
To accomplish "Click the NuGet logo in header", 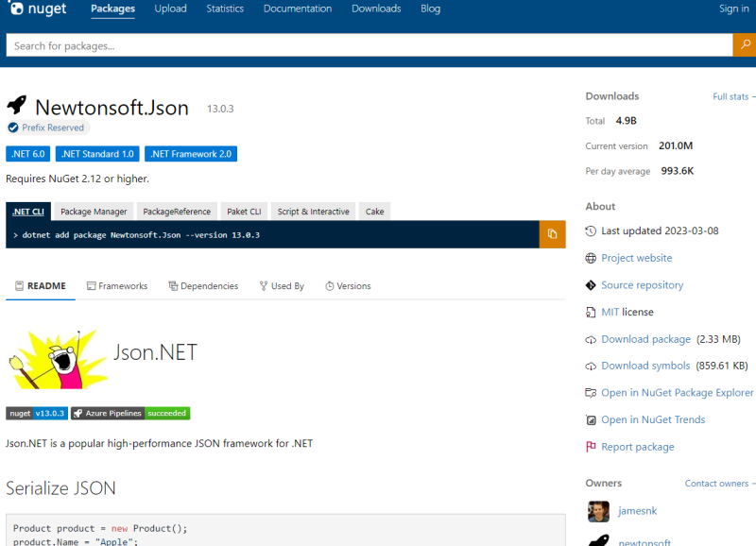I will point(38,9).
